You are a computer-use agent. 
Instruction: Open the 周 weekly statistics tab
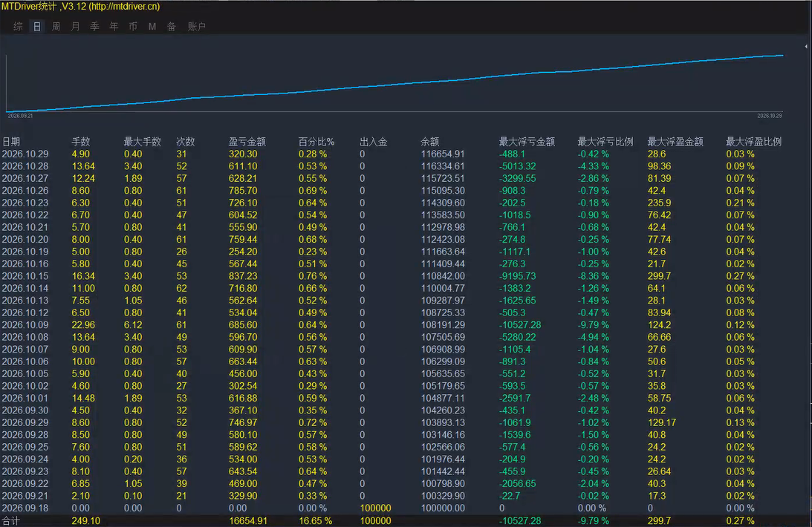(x=56, y=27)
